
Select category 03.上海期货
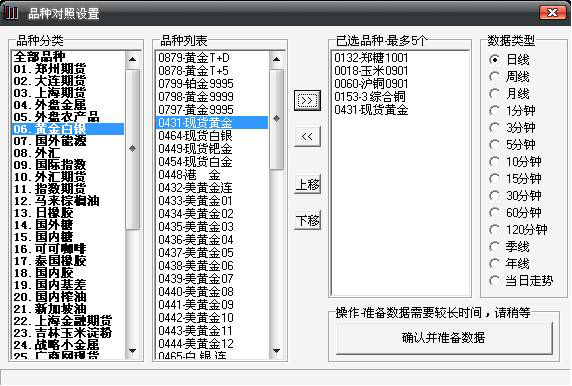[68, 93]
